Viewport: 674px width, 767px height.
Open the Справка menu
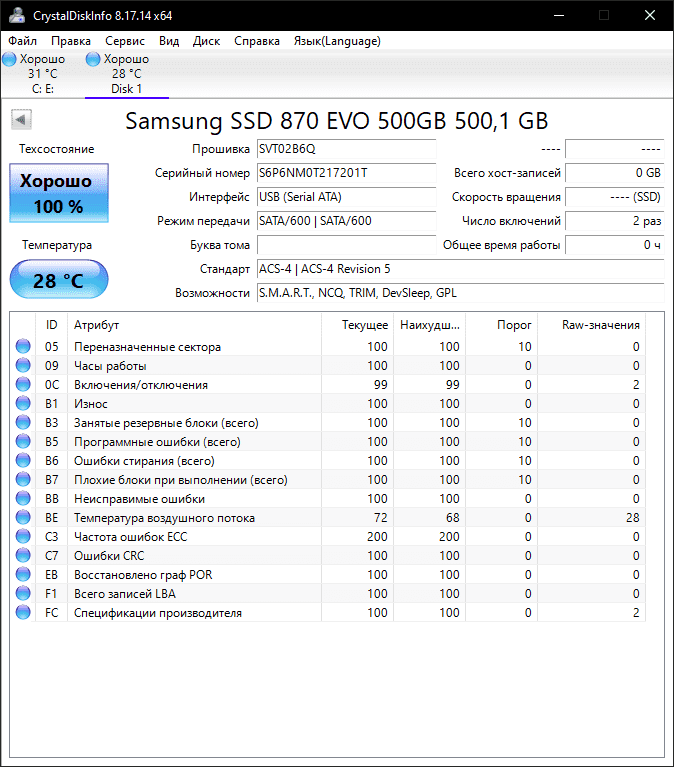pos(257,41)
